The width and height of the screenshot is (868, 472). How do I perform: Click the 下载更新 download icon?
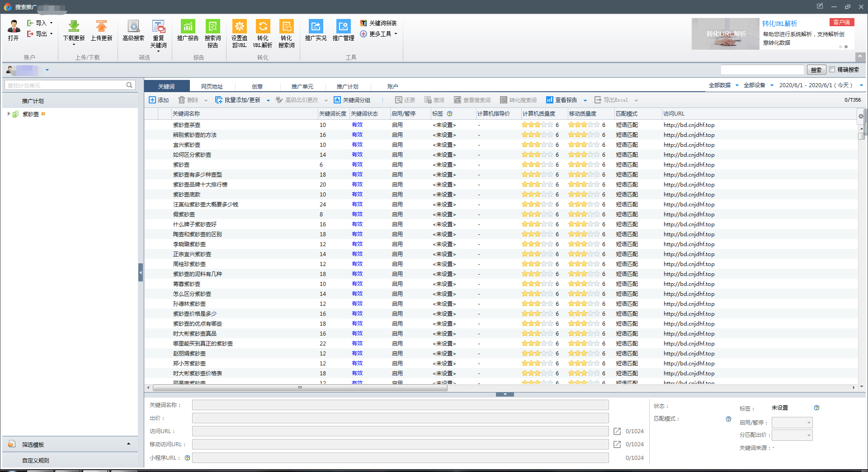pyautogui.click(x=74, y=27)
